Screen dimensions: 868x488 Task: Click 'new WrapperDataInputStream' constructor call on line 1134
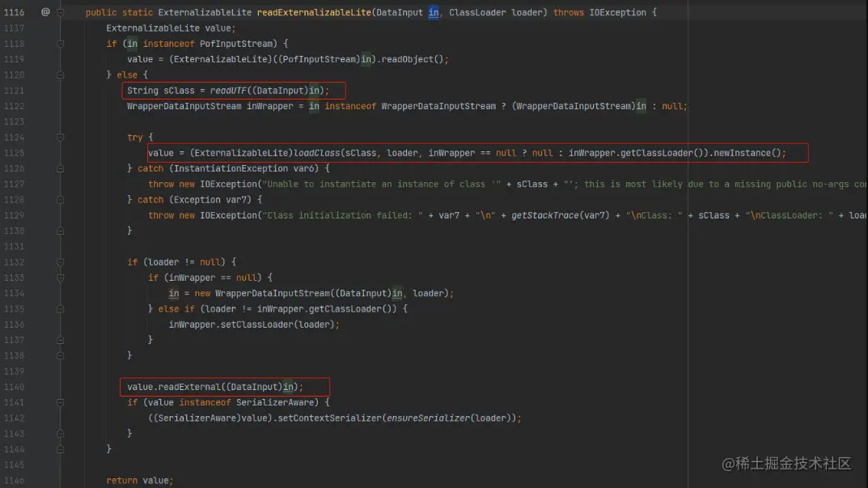[x=262, y=294]
